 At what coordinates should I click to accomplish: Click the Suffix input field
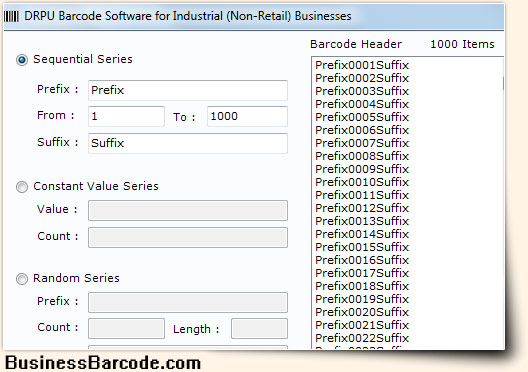pos(188,143)
